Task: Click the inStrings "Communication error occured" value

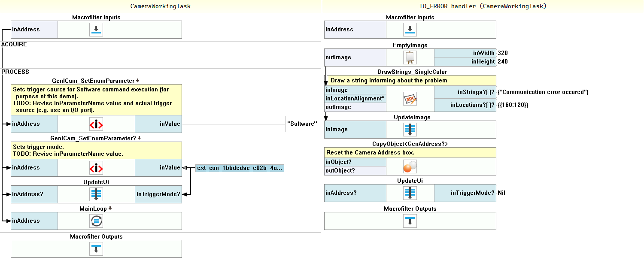Action: coord(543,92)
